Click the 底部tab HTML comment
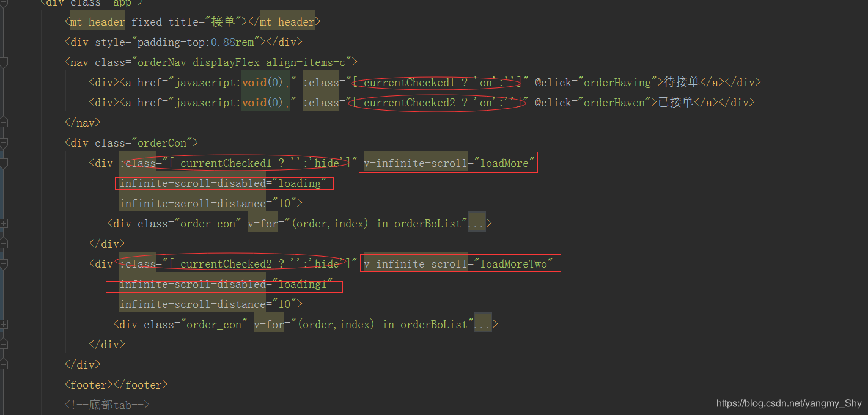 point(107,405)
